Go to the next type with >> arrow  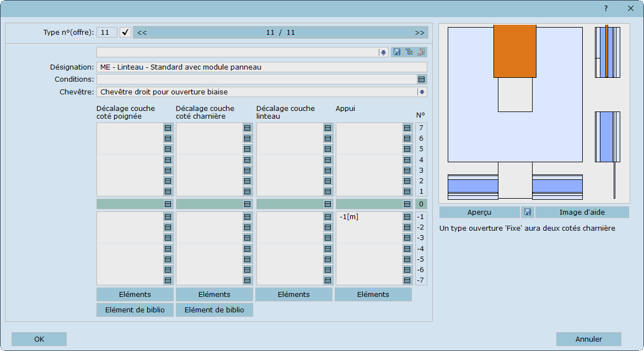coord(420,33)
